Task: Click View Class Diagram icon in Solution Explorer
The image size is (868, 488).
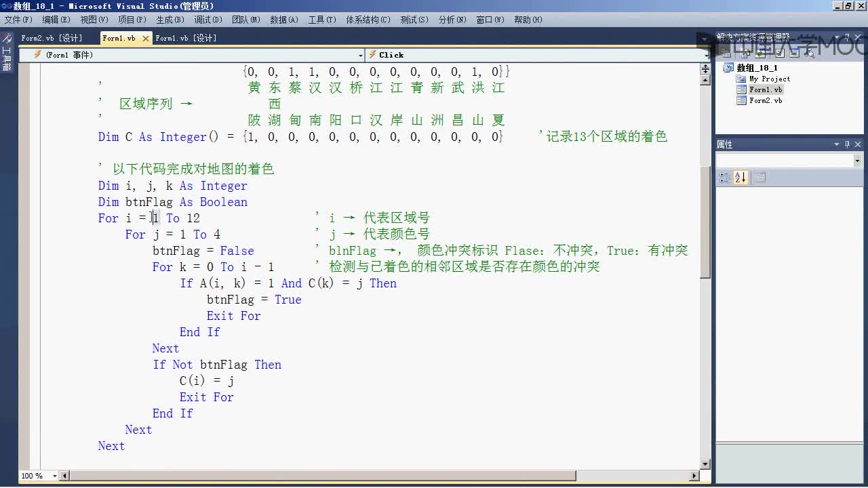Action: (x=810, y=54)
